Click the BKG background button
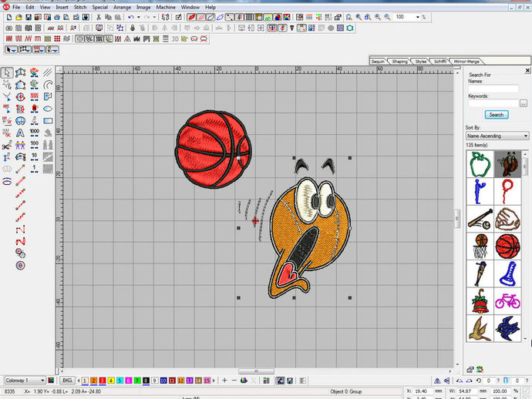Viewport: 532px width, 399px height. [67, 381]
